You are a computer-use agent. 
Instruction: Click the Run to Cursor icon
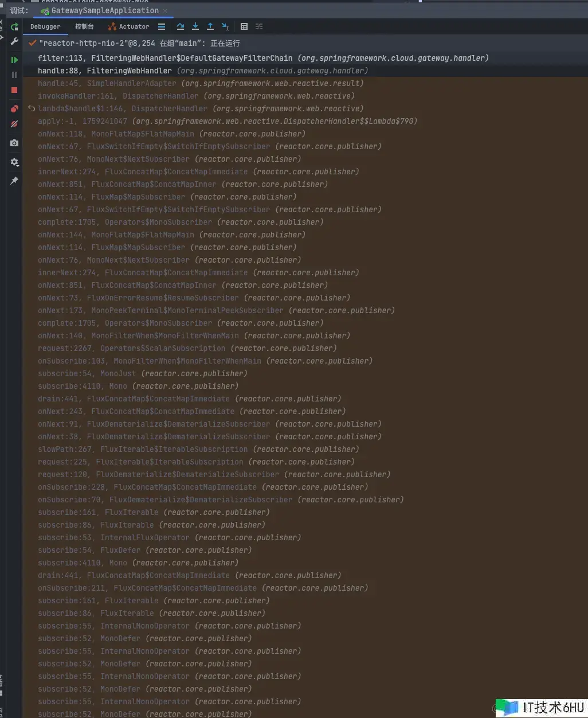(225, 27)
